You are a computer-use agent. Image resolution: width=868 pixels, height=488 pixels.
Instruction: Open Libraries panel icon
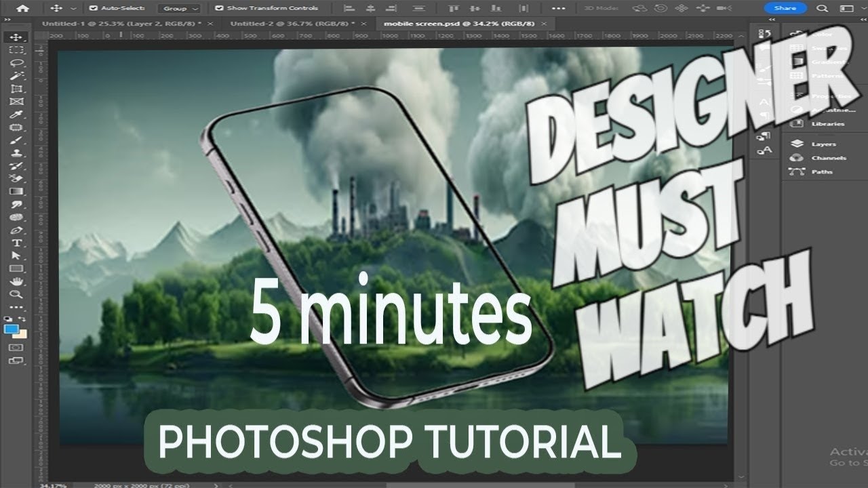click(798, 123)
